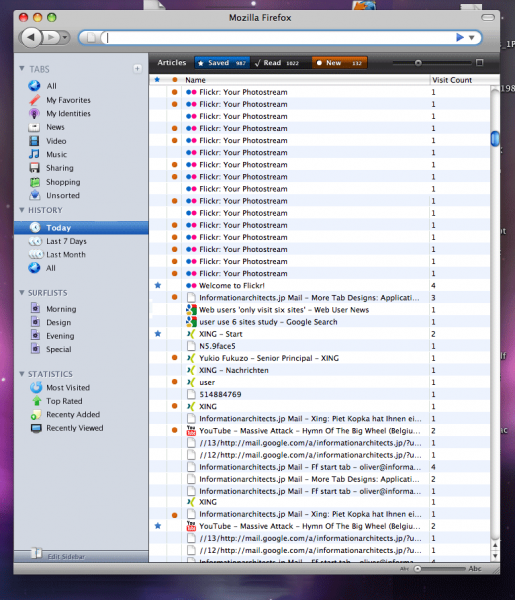Open user use 6 sites study entry
This screenshot has height=600, width=515.
268,322
